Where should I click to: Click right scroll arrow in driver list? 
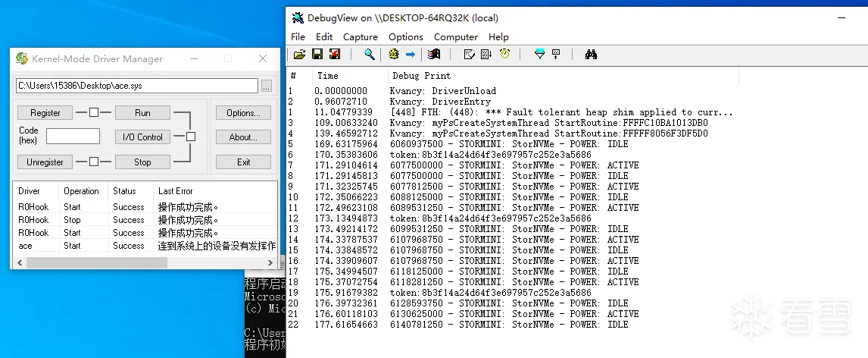(270, 262)
